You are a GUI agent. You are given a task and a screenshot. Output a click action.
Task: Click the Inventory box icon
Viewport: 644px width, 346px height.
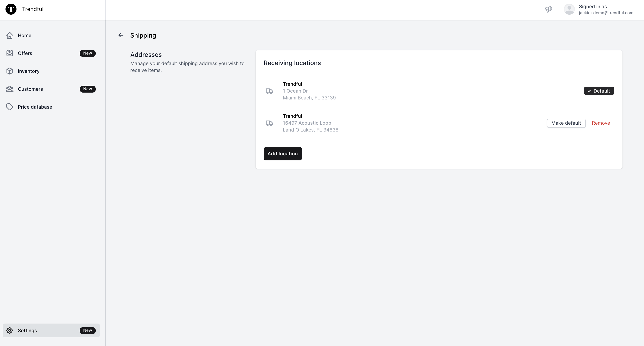[x=9, y=71]
